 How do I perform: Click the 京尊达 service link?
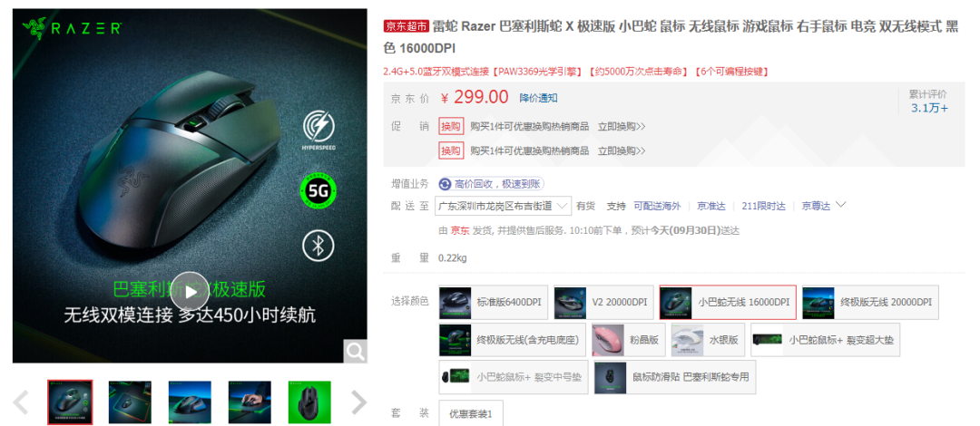click(x=817, y=206)
